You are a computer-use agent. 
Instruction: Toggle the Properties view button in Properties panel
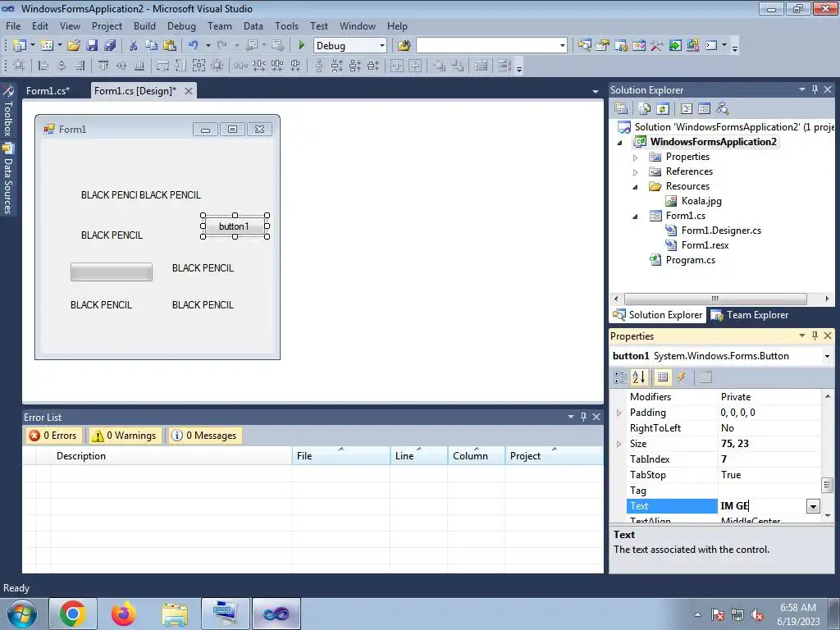tap(663, 377)
